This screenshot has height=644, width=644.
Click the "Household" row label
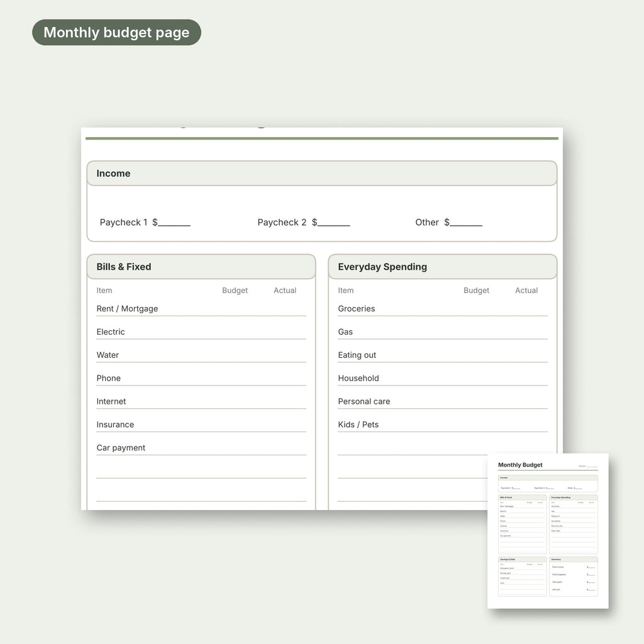click(x=358, y=378)
